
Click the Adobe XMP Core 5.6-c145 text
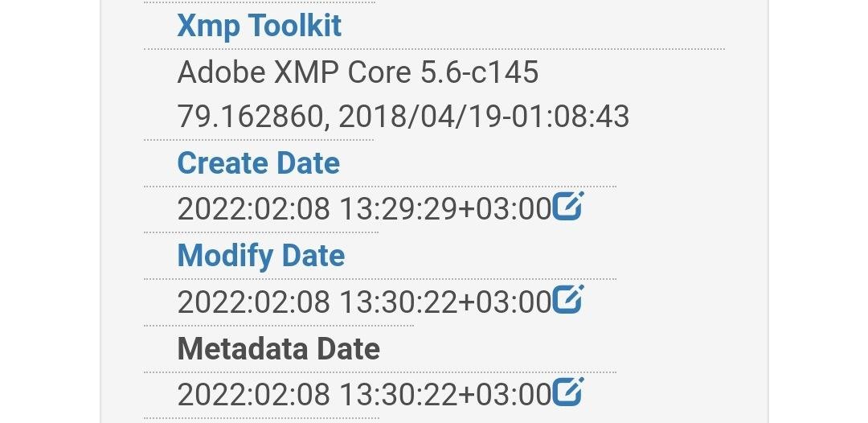pyautogui.click(x=358, y=72)
